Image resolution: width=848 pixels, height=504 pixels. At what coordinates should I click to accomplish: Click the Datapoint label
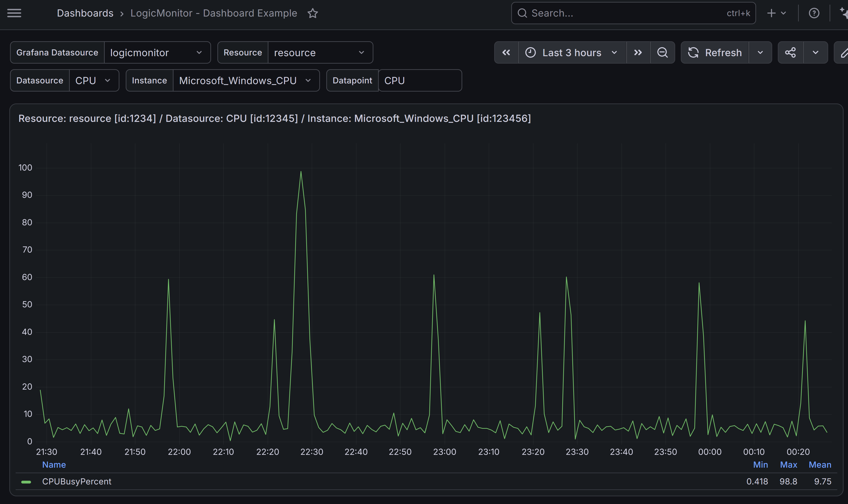[x=352, y=80]
